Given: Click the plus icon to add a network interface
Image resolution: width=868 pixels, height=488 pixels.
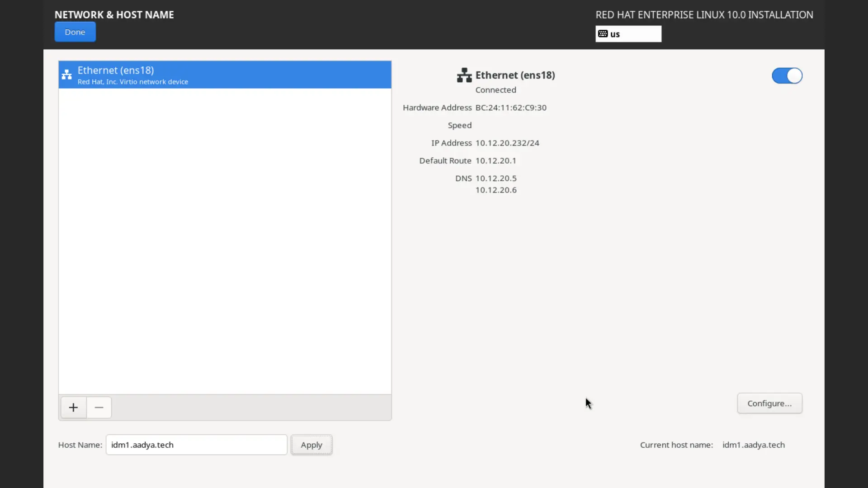Looking at the screenshot, I should tap(73, 407).
